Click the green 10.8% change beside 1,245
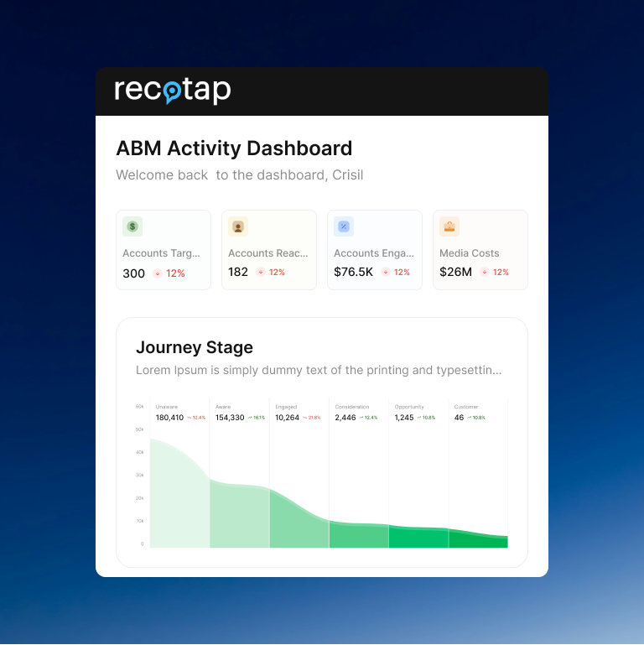644x645 pixels. (x=426, y=418)
